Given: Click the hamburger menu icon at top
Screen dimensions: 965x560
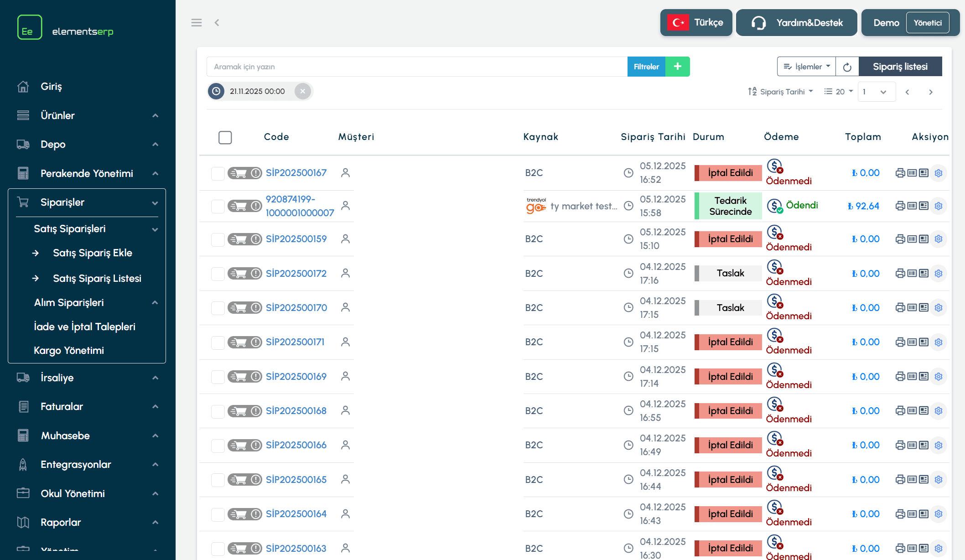Looking at the screenshot, I should 196,23.
